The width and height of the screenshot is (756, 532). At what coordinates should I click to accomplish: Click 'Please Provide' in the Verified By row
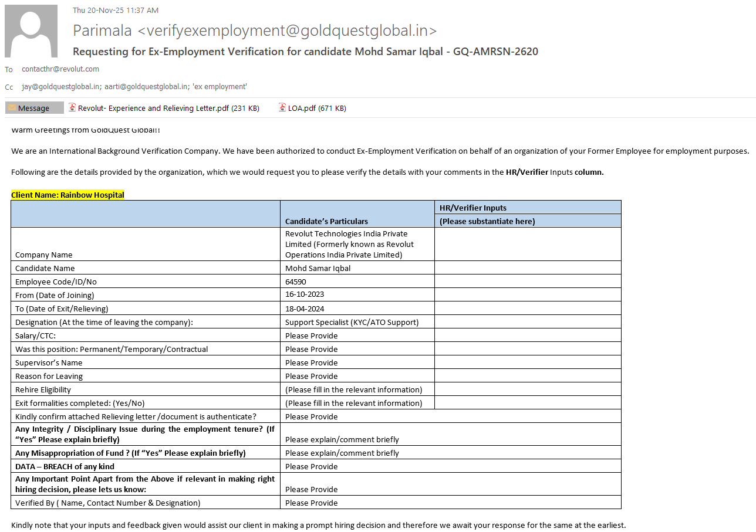coord(312,503)
